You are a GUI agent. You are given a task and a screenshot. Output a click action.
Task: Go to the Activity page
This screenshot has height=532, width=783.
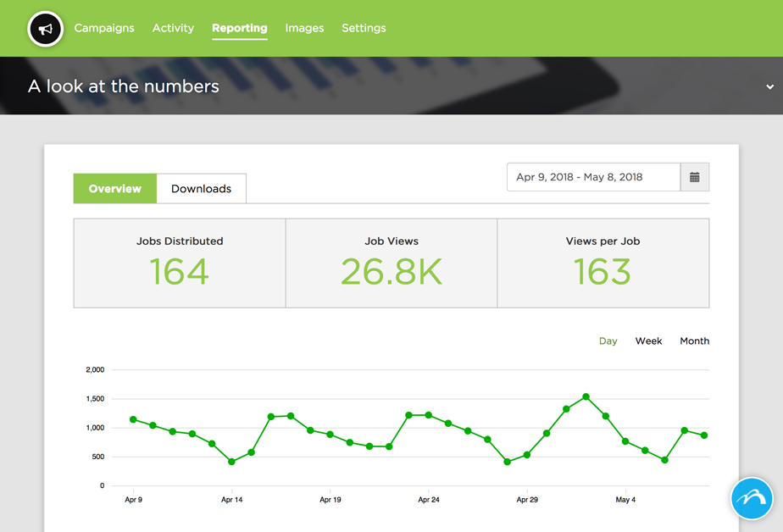click(173, 28)
